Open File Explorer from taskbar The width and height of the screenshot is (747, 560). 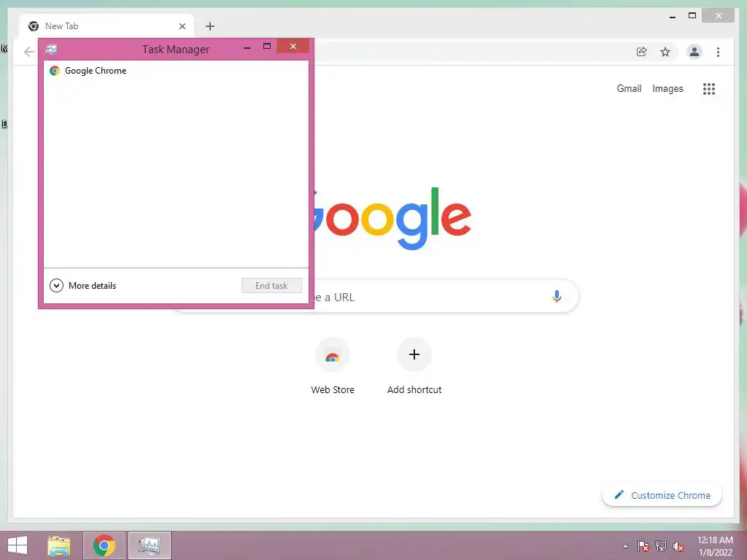59,545
